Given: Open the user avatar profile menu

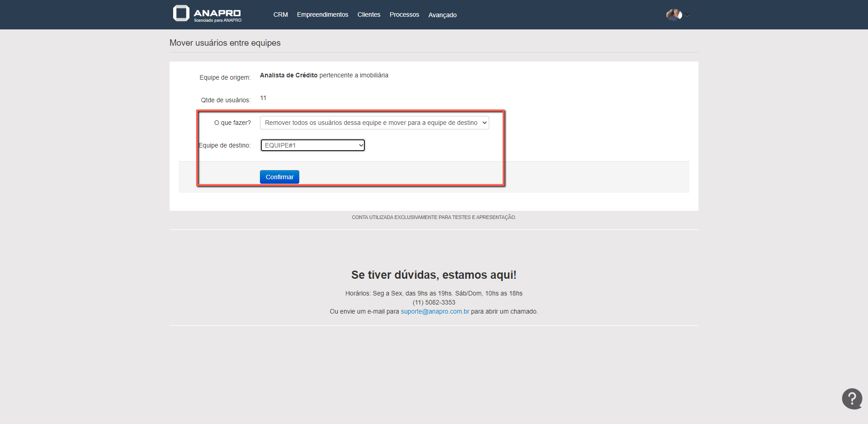Looking at the screenshot, I should click(674, 15).
